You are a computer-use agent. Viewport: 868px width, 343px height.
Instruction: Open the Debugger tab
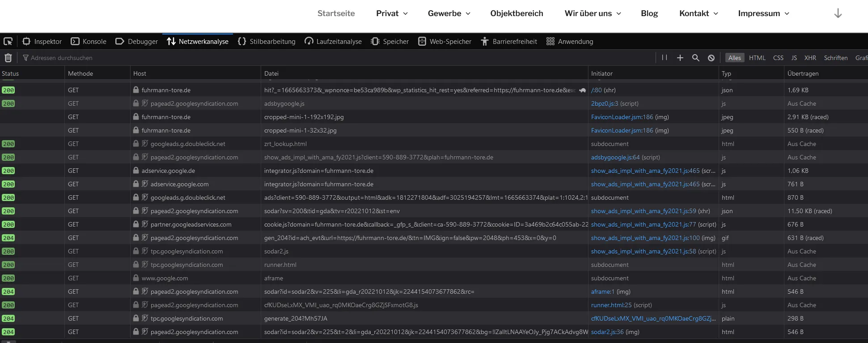coord(136,42)
